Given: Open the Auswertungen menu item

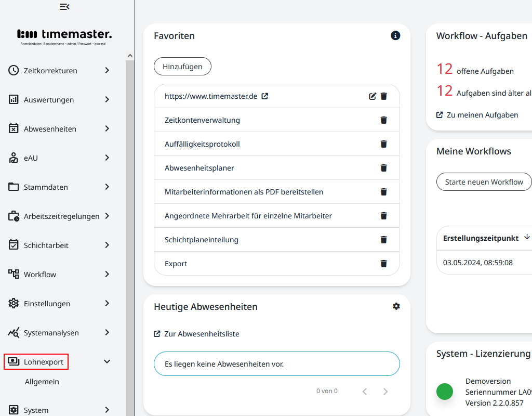Looking at the screenshot, I should 49,100.
